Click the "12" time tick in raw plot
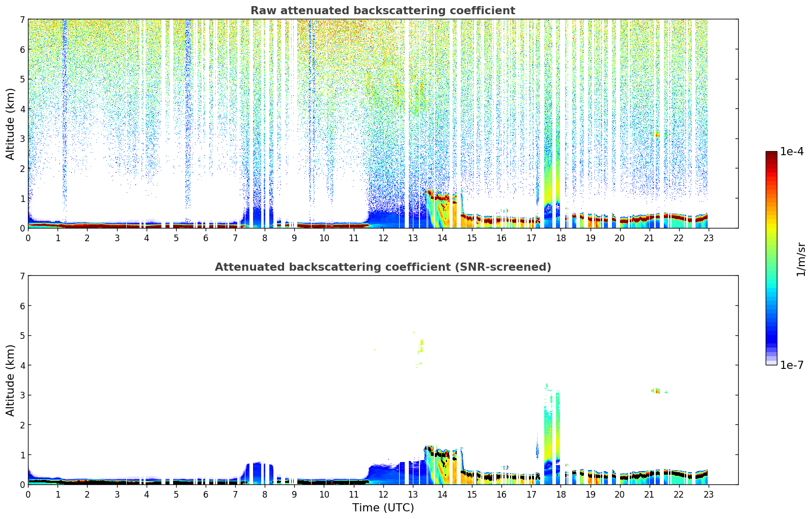812x519 pixels. pos(383,238)
